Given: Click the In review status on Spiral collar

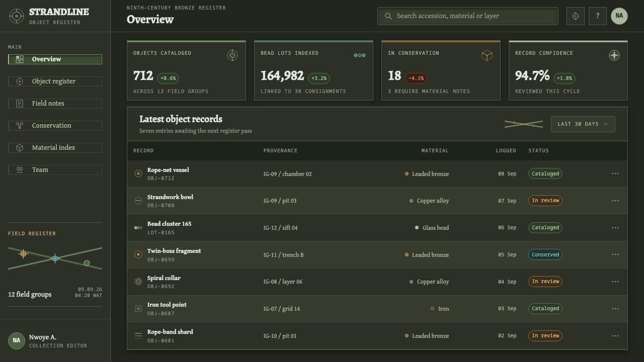Looking at the screenshot, I should pyautogui.click(x=545, y=282).
